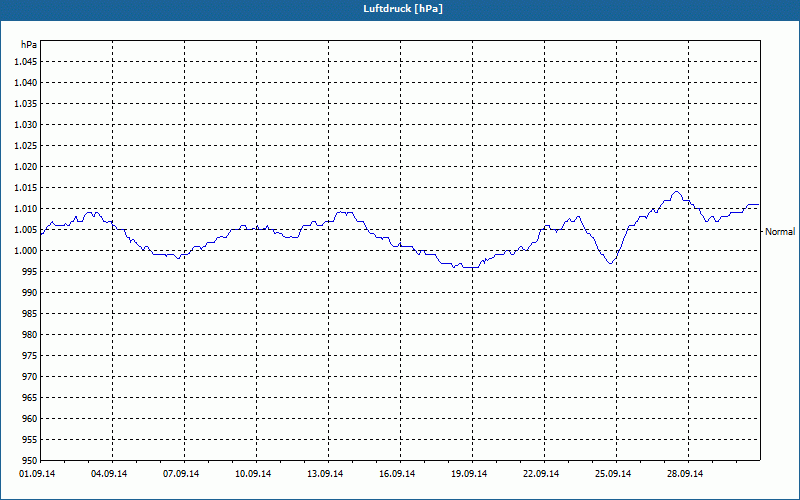Click the 975 y-axis label
This screenshot has height=500, width=800.
click(x=30, y=356)
